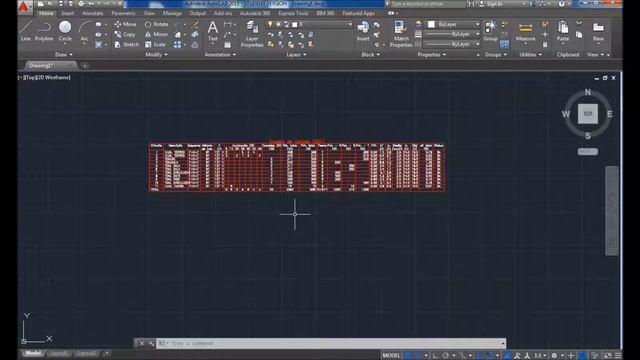Open the status bar customization menu icon

point(618,356)
